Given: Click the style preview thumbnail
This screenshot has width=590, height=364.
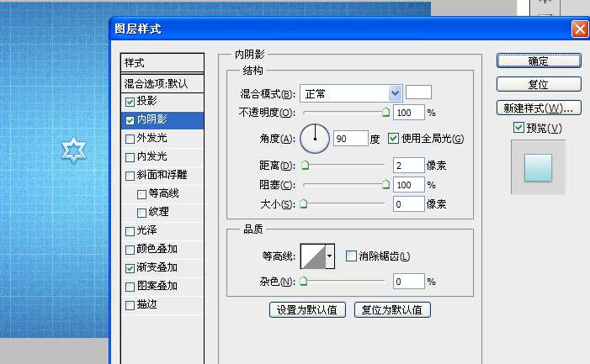Looking at the screenshot, I should tap(538, 167).
